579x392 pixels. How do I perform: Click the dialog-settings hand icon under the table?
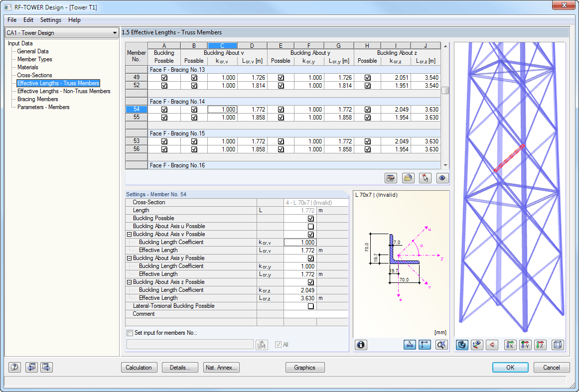click(391, 178)
